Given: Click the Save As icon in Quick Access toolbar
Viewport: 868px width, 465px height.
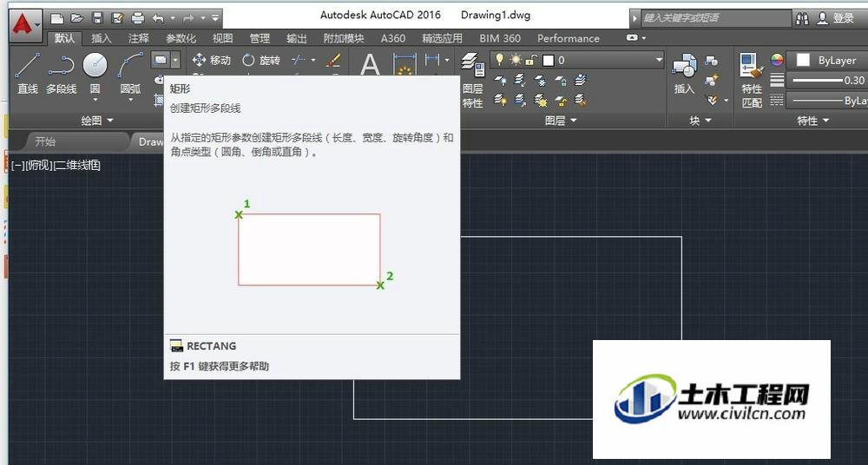Looking at the screenshot, I should 117,18.
